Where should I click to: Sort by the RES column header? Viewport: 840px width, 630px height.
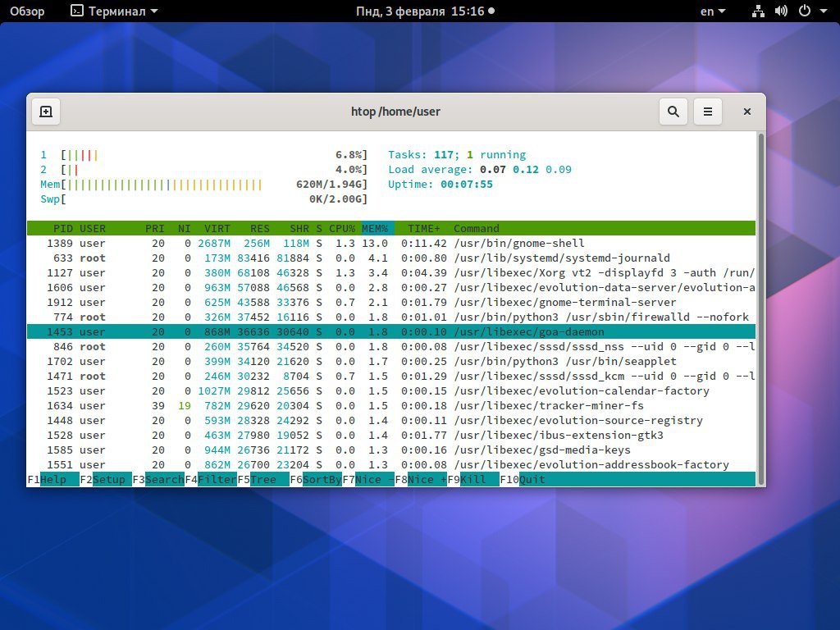click(260, 228)
